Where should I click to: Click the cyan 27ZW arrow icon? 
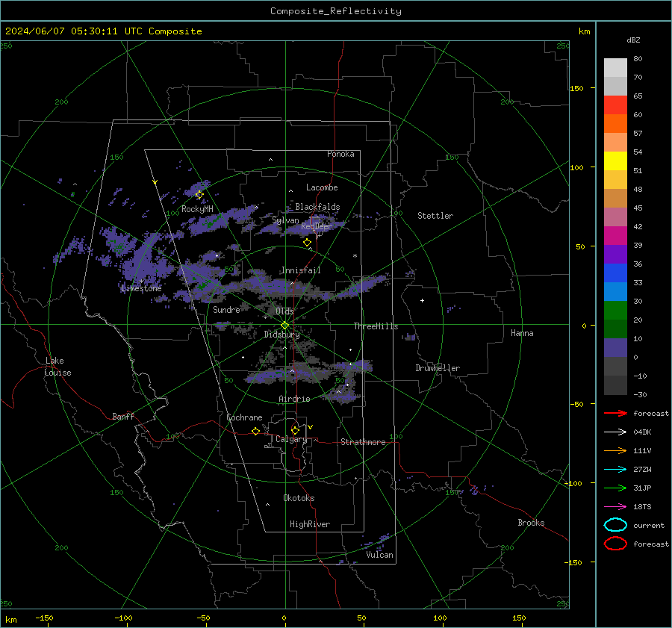(615, 470)
